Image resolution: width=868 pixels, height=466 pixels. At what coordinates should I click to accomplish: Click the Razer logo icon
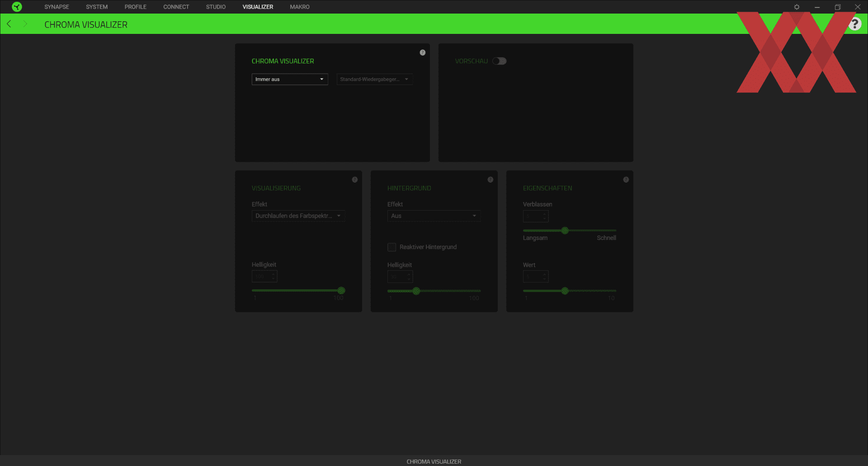(x=17, y=7)
